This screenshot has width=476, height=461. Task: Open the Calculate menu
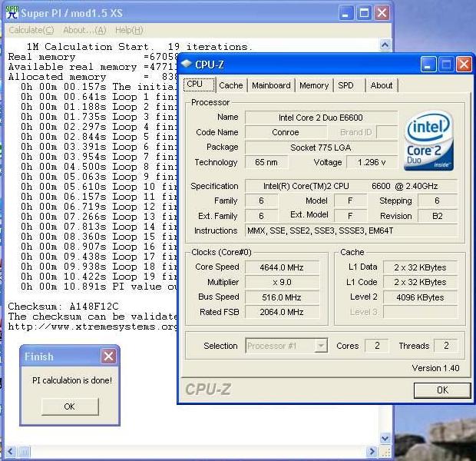(31, 30)
